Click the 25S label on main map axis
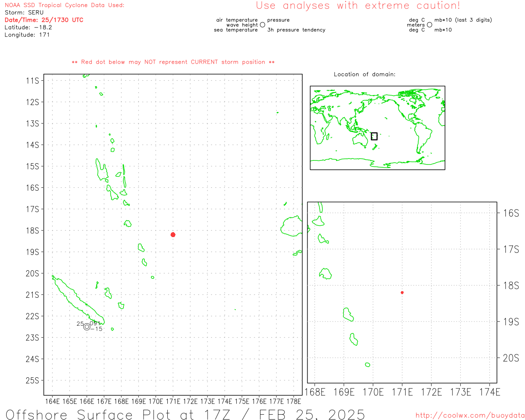The width and height of the screenshot is (525, 420). [32, 380]
